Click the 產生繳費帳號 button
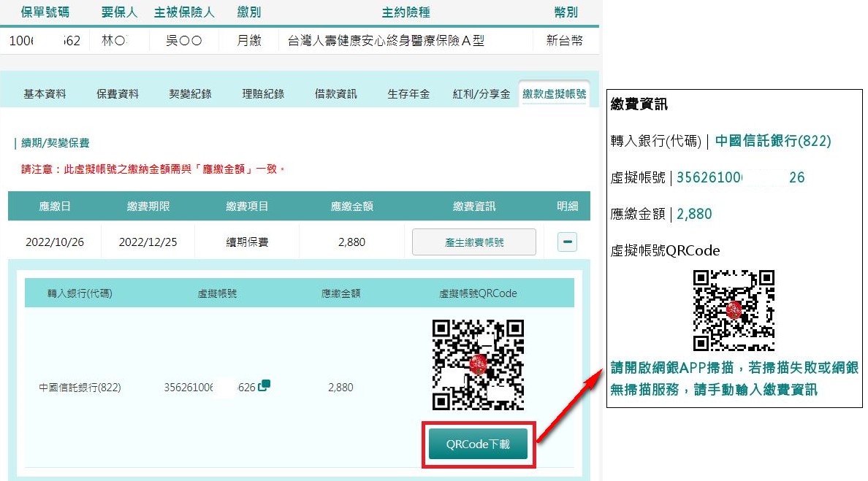The image size is (868, 481). [x=474, y=242]
